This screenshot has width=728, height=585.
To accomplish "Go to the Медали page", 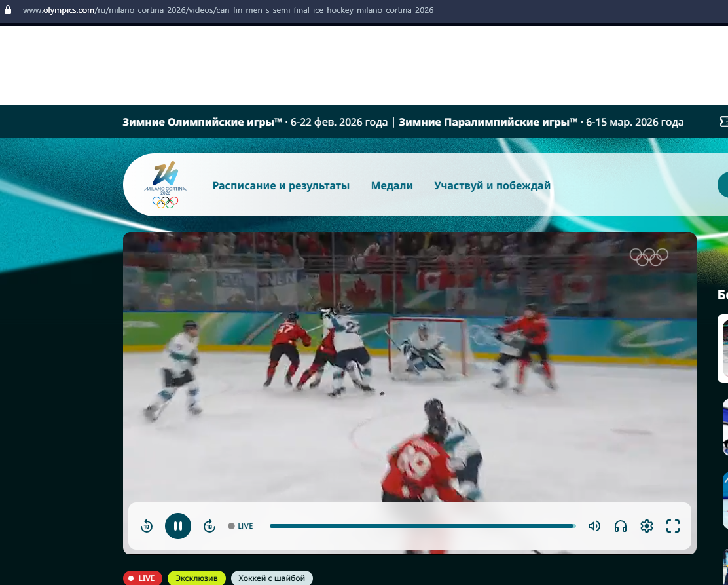I will pos(391,185).
